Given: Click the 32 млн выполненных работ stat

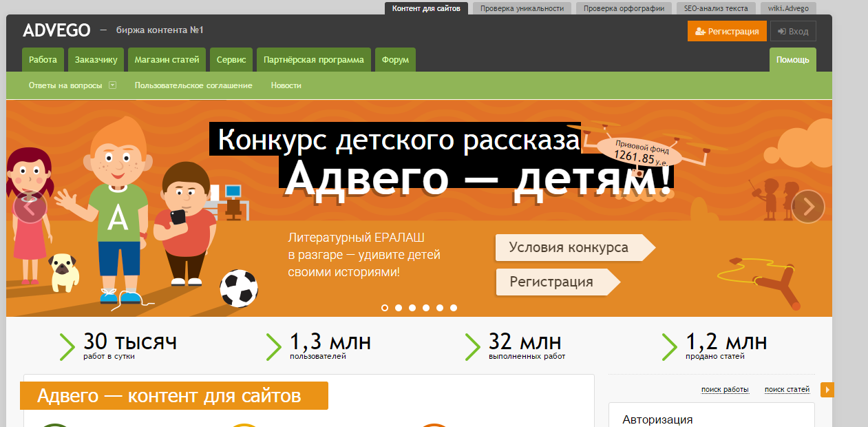Looking at the screenshot, I should tap(527, 346).
